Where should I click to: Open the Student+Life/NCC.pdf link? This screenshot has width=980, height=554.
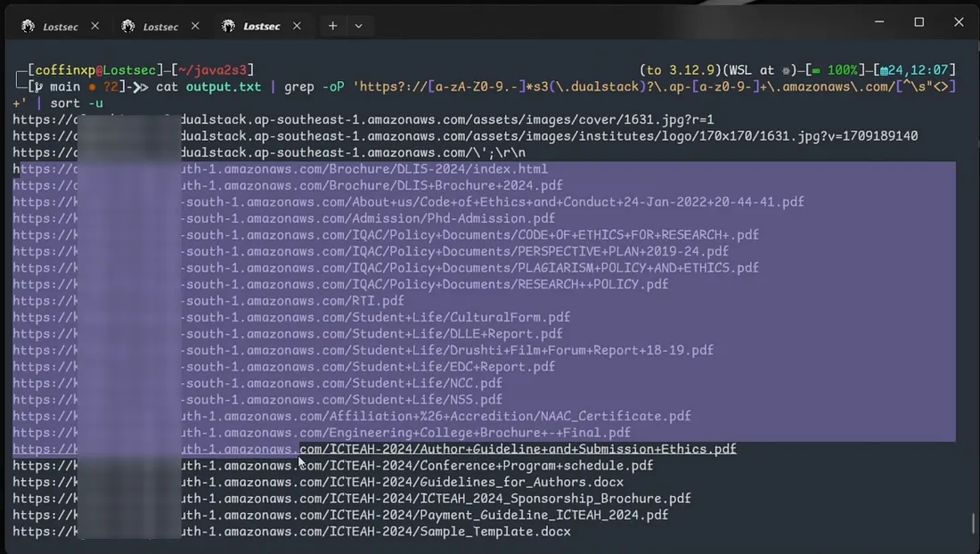257,384
